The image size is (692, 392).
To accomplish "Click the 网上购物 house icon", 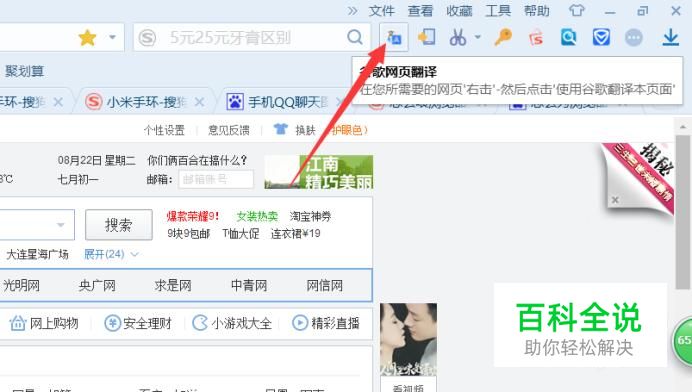I will click(x=18, y=323).
